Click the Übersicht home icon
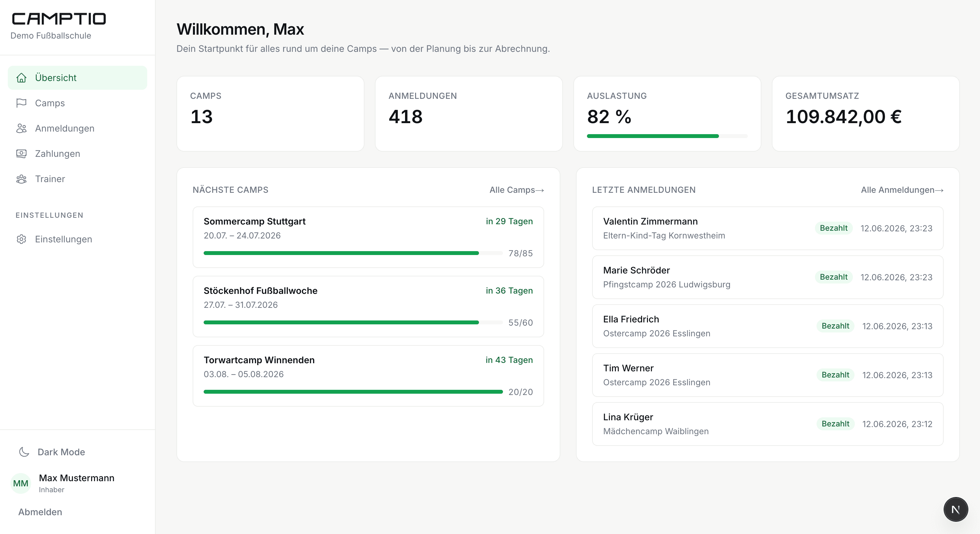 click(x=21, y=78)
